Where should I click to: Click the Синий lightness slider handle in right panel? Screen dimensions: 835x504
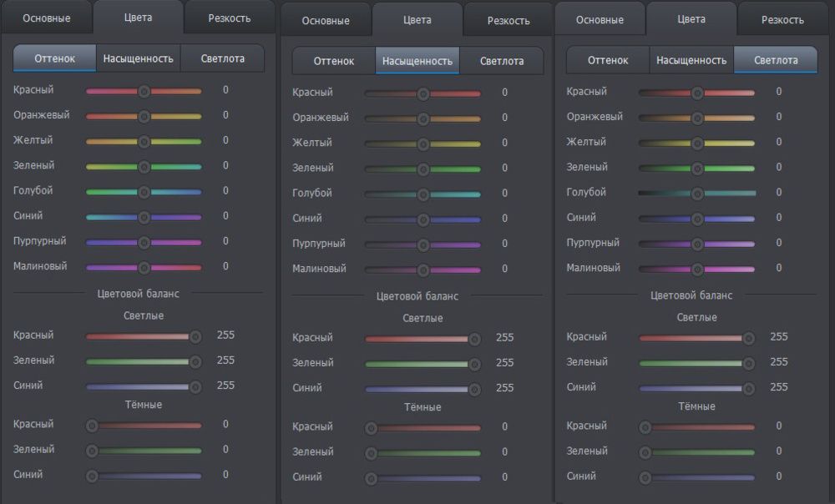point(696,219)
